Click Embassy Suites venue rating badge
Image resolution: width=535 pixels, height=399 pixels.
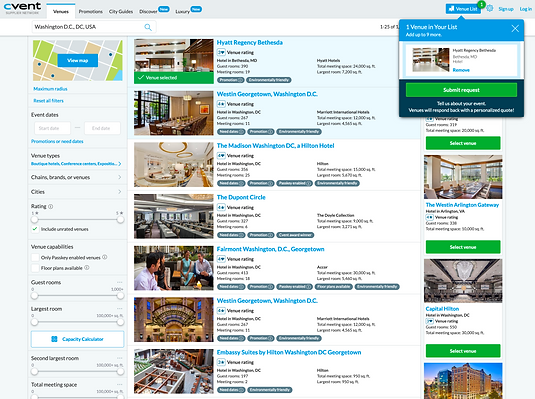(221, 362)
